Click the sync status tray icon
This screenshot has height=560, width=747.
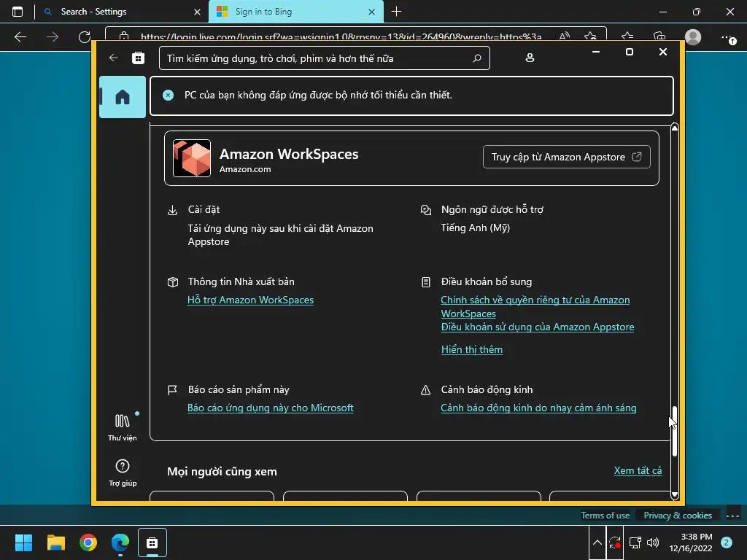pyautogui.click(x=614, y=542)
